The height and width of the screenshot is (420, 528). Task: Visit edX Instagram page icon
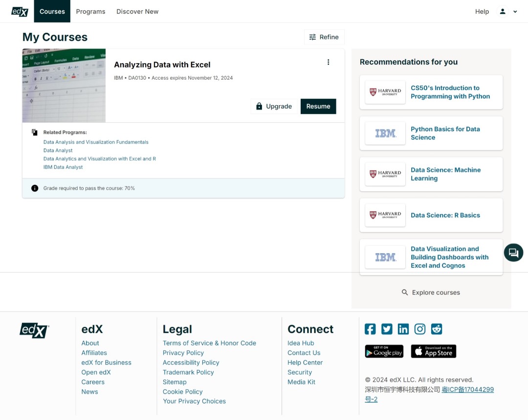click(419, 329)
